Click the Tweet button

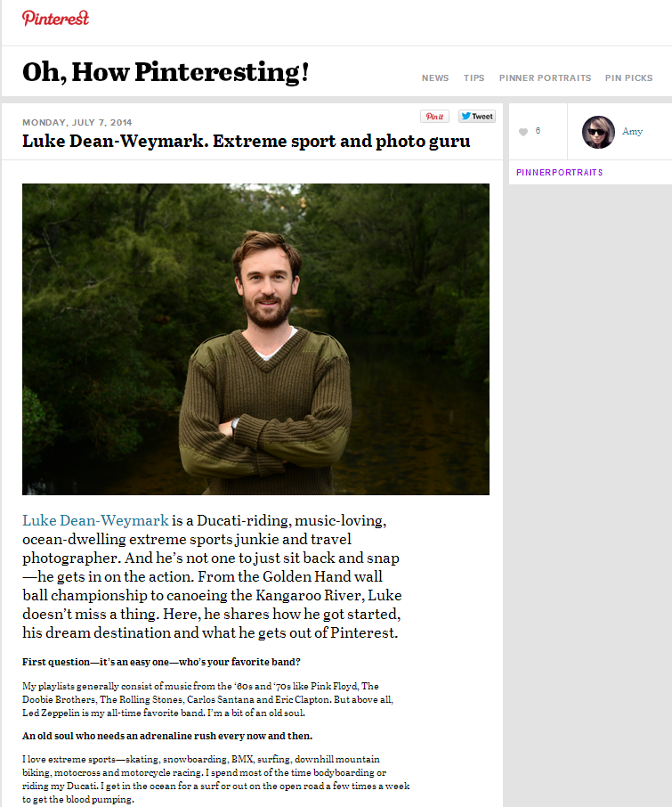[477, 117]
